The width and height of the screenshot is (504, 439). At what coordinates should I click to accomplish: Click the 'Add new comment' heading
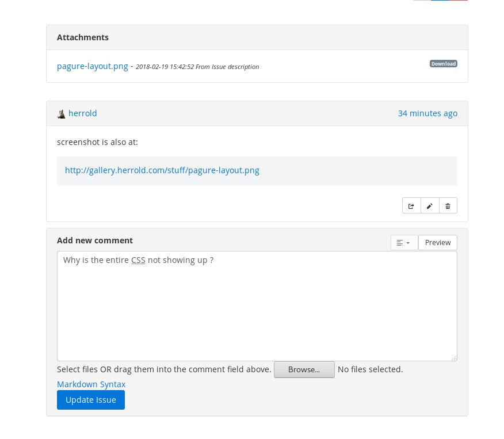click(x=95, y=241)
